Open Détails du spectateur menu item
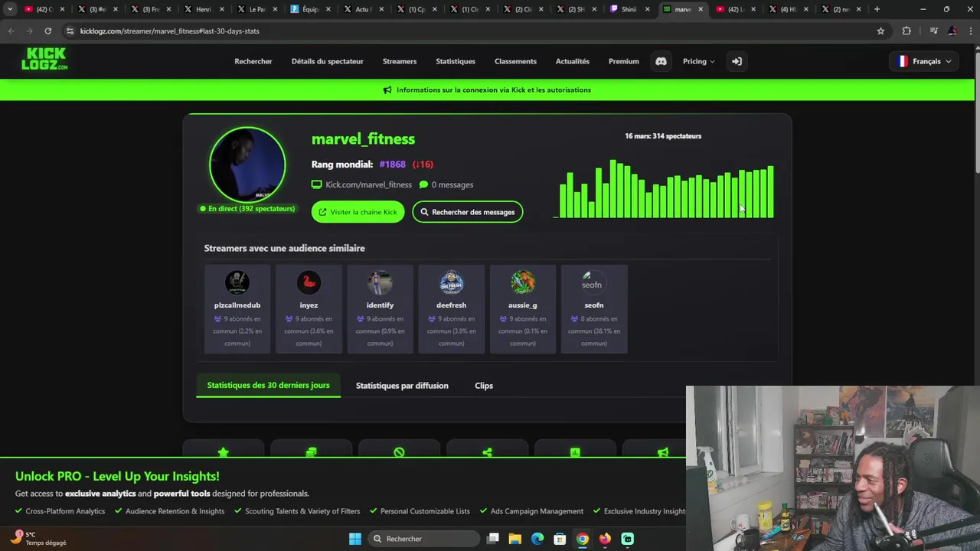 pos(328,61)
